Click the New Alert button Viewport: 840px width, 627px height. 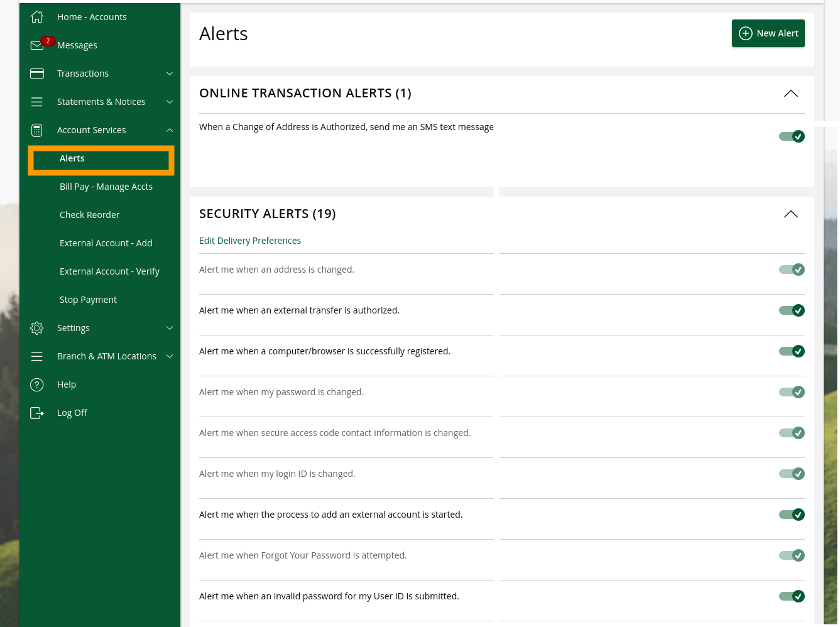tap(768, 33)
